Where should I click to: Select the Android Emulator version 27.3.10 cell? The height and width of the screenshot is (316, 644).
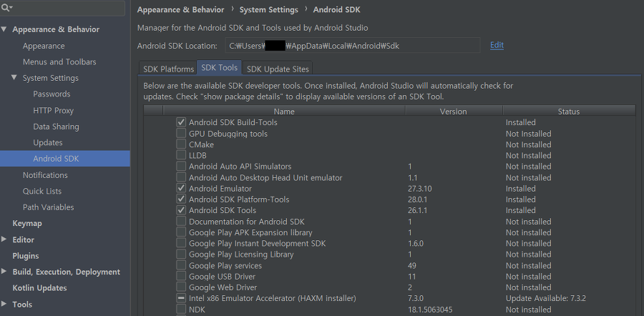(420, 188)
